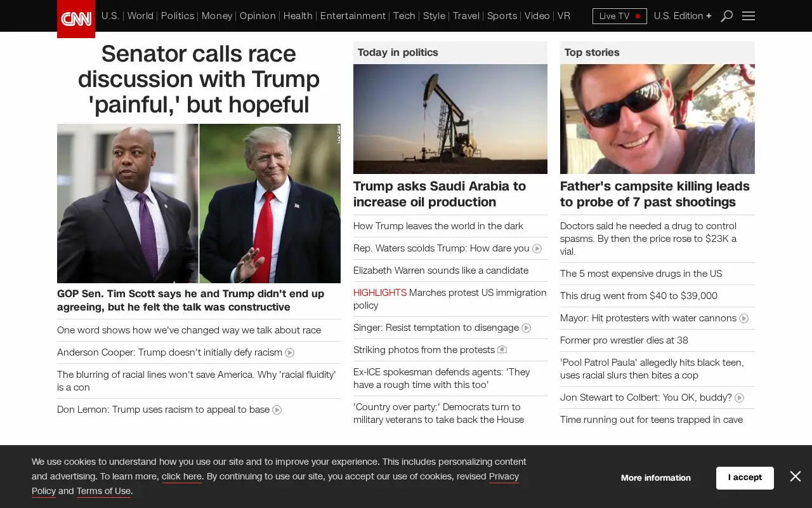The height and width of the screenshot is (508, 812).
Task: Click video icon next to Don Lemon headline
Action: (x=277, y=410)
